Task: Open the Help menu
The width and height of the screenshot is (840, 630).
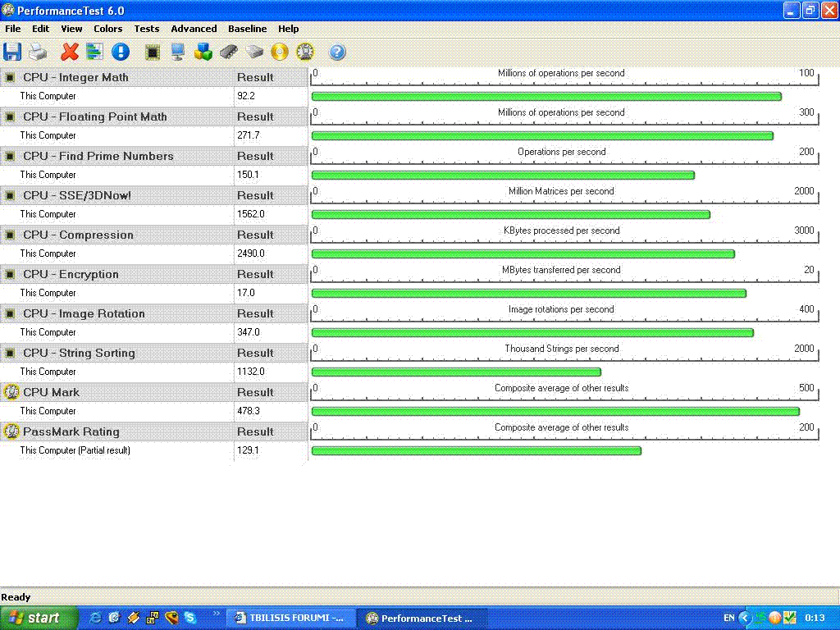Action: point(288,29)
